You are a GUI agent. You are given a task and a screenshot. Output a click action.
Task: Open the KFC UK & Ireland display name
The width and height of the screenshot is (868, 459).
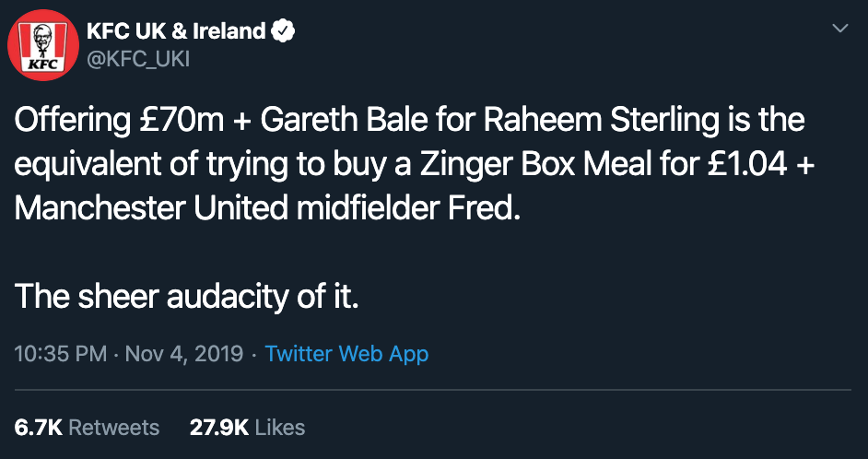(x=177, y=31)
